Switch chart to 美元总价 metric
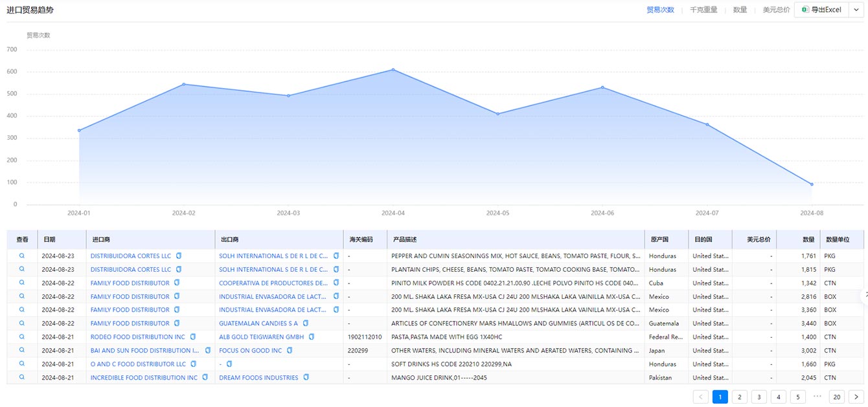Viewport: 868px width, 407px height. click(x=776, y=10)
